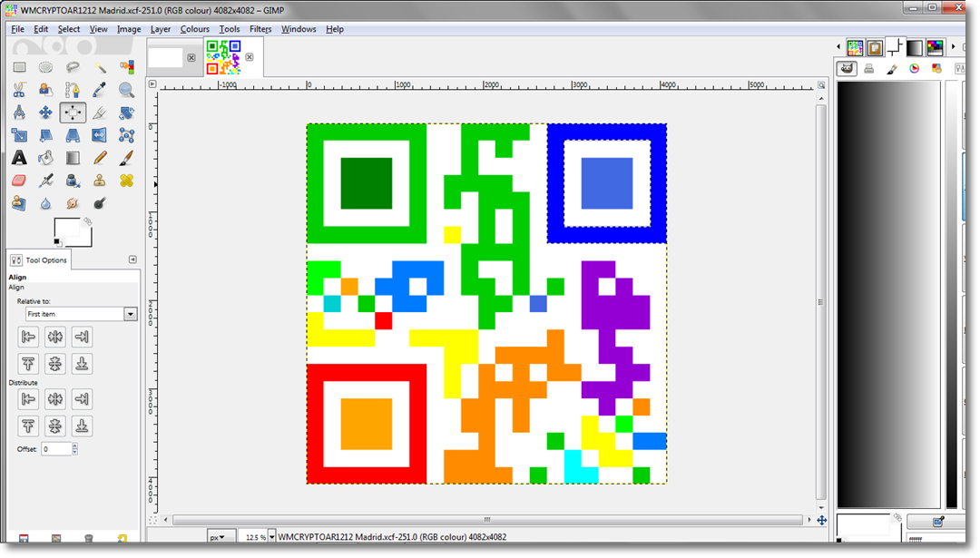Open the Tool Options panel configuration menu

click(132, 259)
